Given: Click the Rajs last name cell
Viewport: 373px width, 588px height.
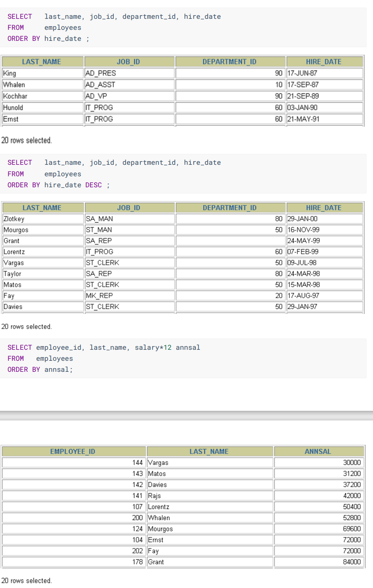Looking at the screenshot, I should [x=210, y=496].
